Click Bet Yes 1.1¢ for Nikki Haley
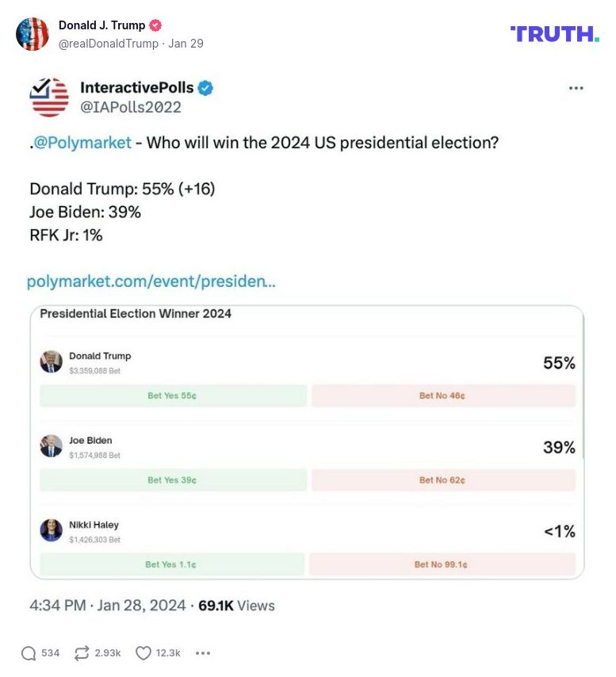The image size is (616, 677). [172, 564]
